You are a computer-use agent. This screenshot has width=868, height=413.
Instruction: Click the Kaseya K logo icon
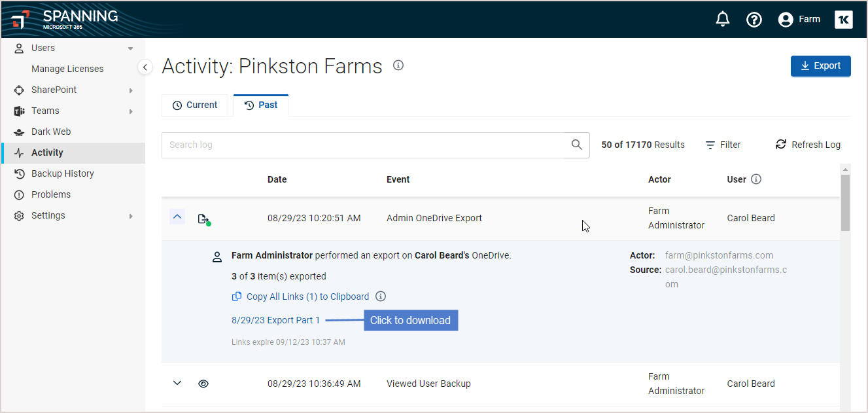click(x=844, y=20)
